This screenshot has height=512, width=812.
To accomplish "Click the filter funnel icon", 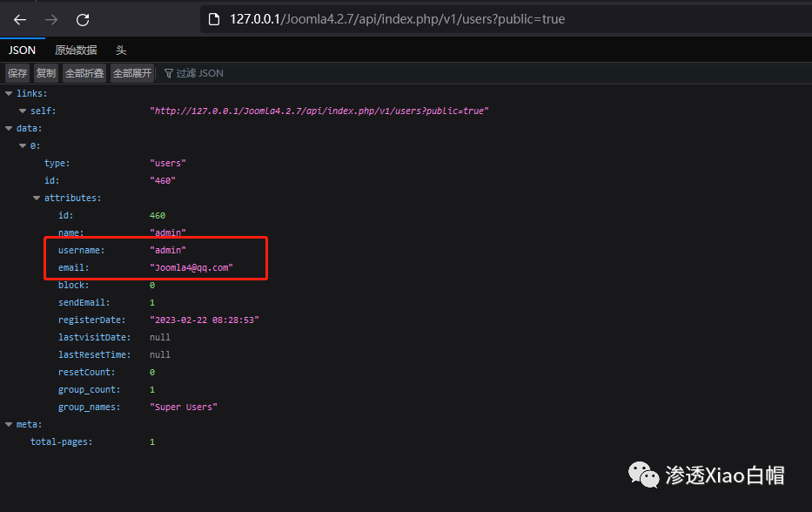I will 168,74.
